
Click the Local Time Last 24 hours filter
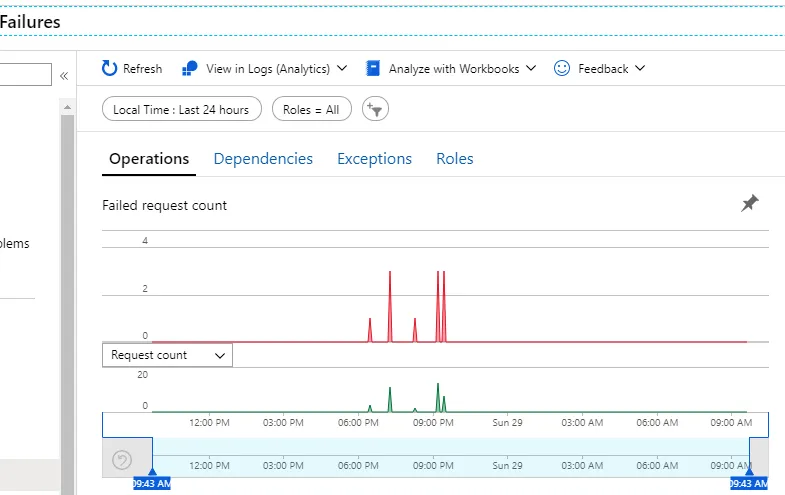pos(181,109)
